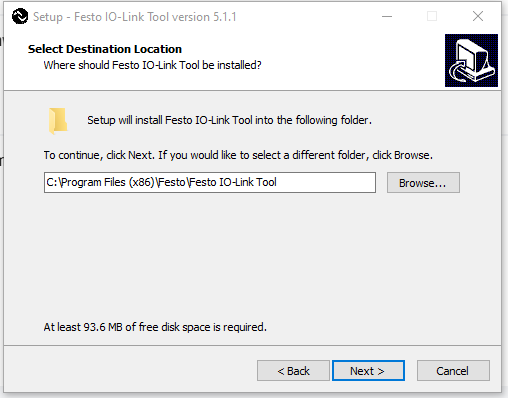The height and width of the screenshot is (398, 508).
Task: Click the greyed-out maximize button
Action: [x=432, y=16]
